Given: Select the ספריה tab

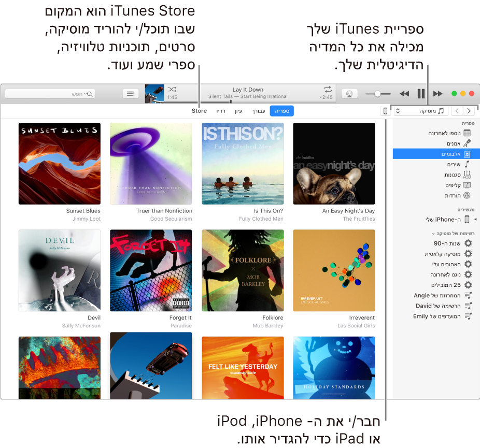Looking at the screenshot, I should click(282, 111).
